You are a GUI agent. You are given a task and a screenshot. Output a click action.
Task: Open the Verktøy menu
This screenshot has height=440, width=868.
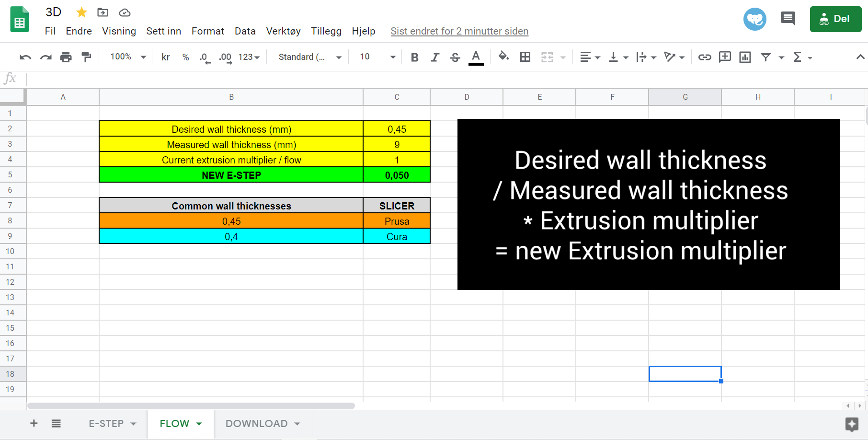click(284, 31)
